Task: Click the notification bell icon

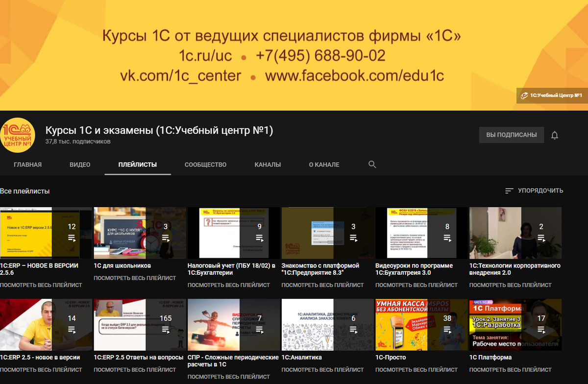Action: tap(555, 135)
